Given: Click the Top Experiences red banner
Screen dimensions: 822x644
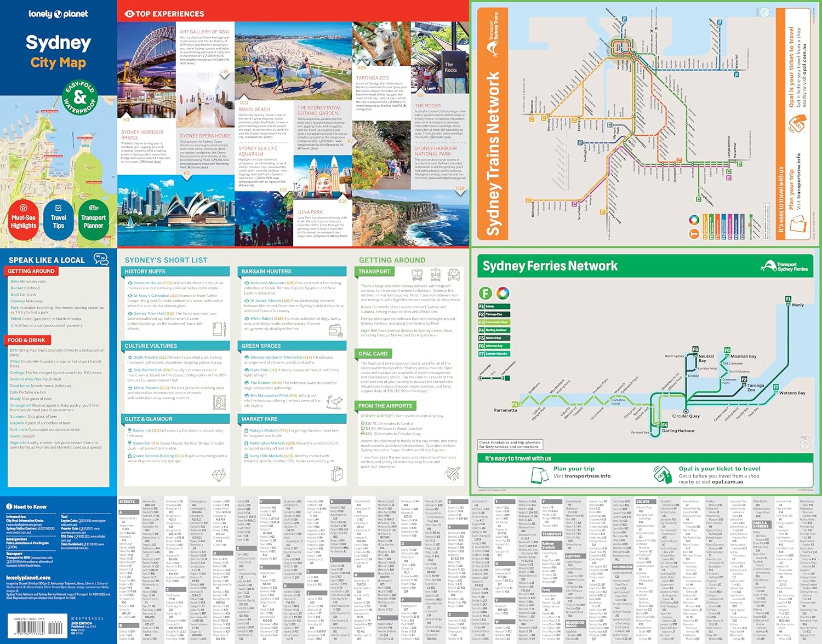Looking at the screenshot, I should click(164, 14).
